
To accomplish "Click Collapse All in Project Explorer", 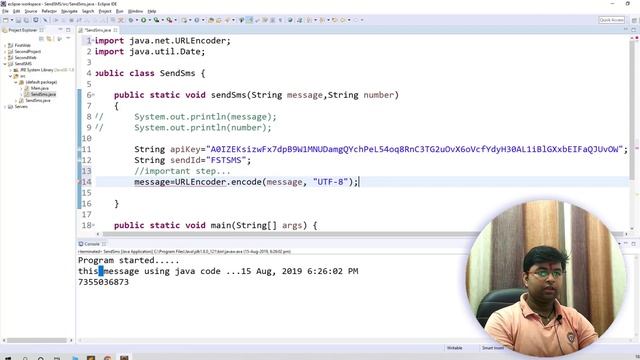I will (41, 38).
